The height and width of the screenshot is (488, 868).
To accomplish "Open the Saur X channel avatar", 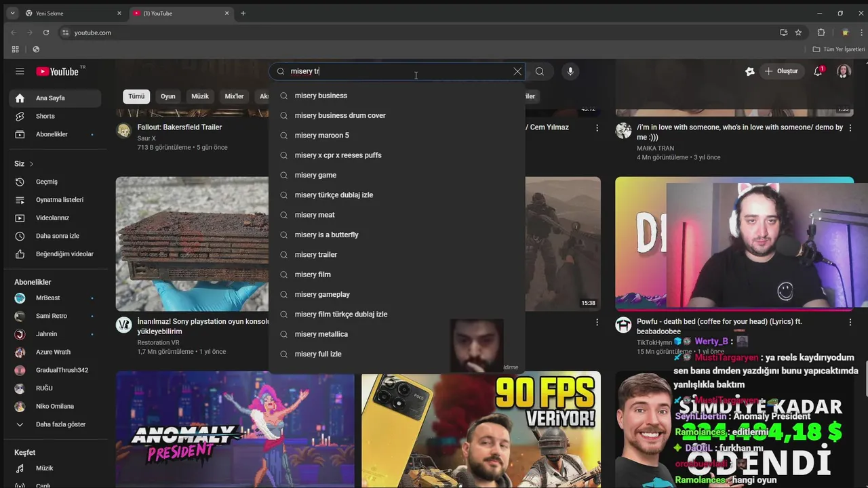I will (x=123, y=130).
